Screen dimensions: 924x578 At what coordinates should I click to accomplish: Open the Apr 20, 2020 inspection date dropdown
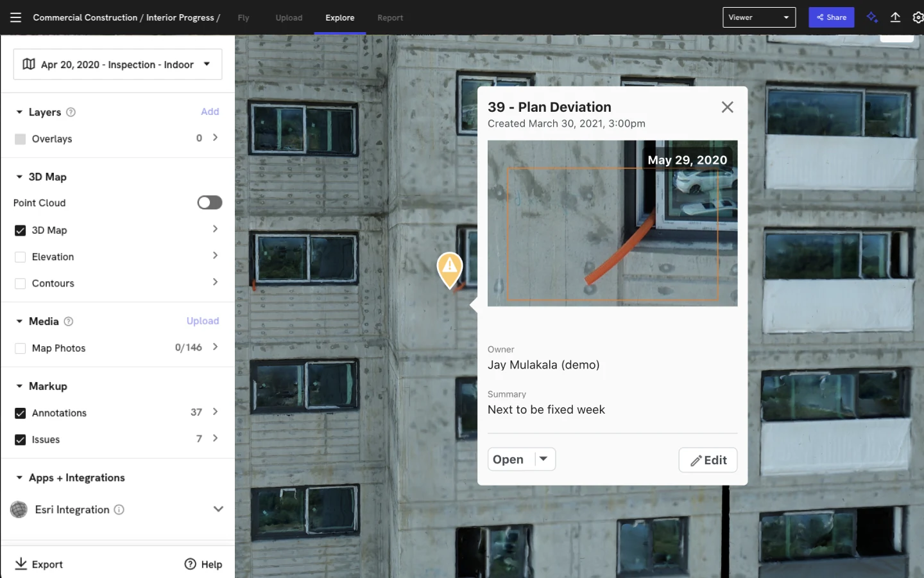coord(118,64)
